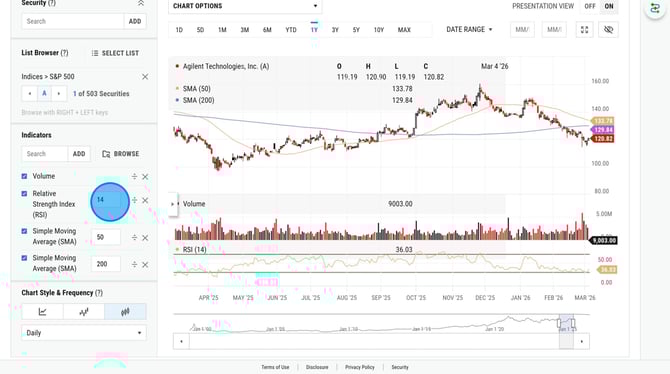Viewport: 670px width, 374px height.
Task: Click the right handle of range slider
Action: coord(573,324)
